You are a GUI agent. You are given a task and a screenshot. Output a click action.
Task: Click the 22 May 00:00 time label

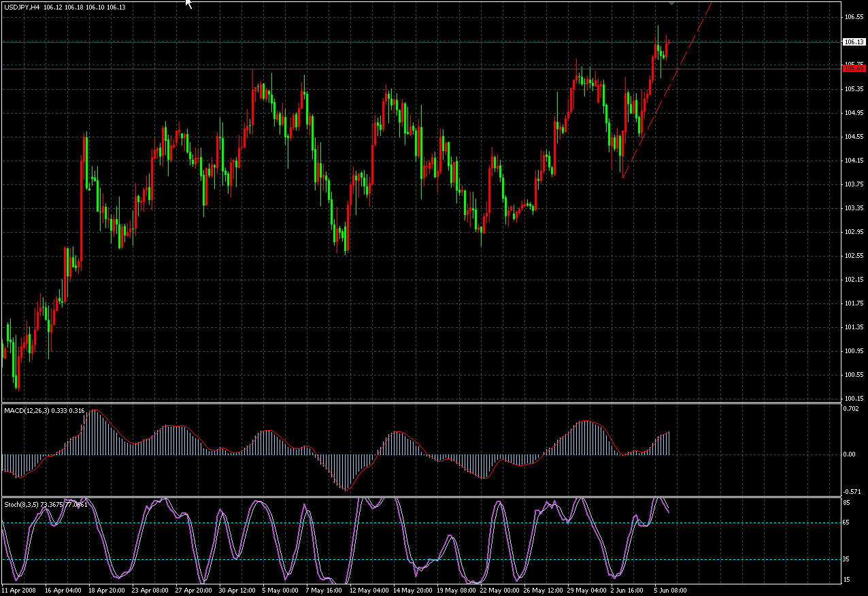coord(500,591)
